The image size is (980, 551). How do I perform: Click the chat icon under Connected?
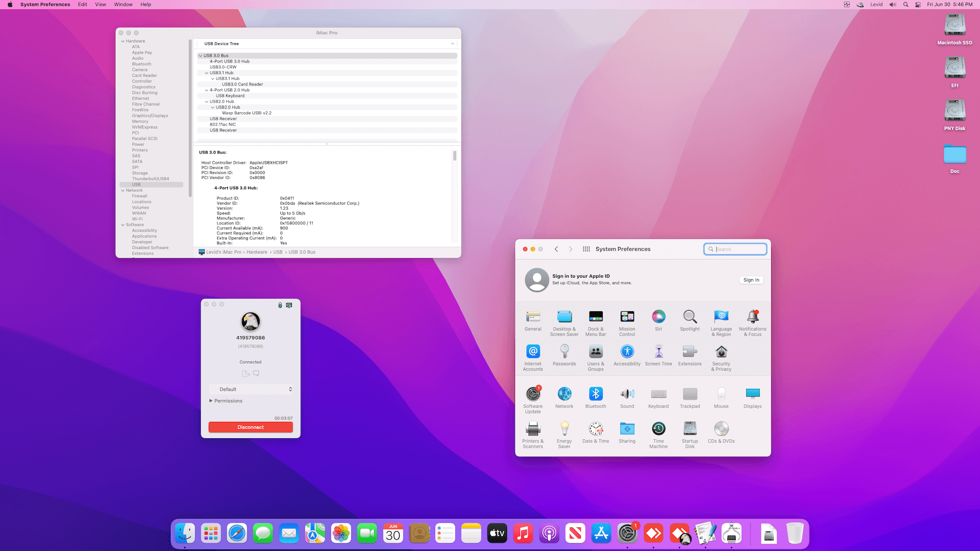(x=256, y=373)
